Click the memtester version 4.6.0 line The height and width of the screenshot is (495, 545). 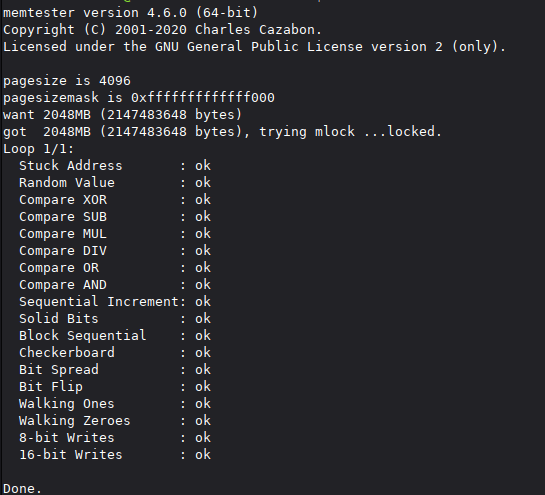tap(130, 13)
